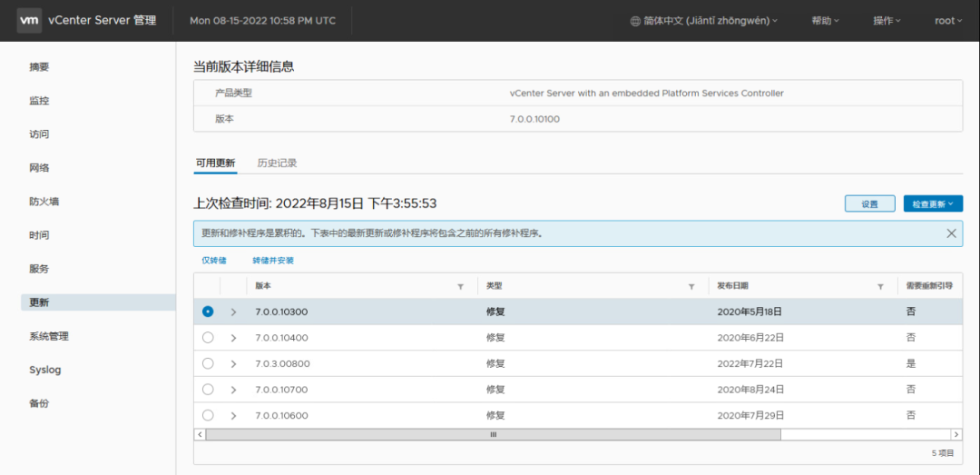Click the 仅转储 link
The image size is (980, 475).
coord(214,261)
